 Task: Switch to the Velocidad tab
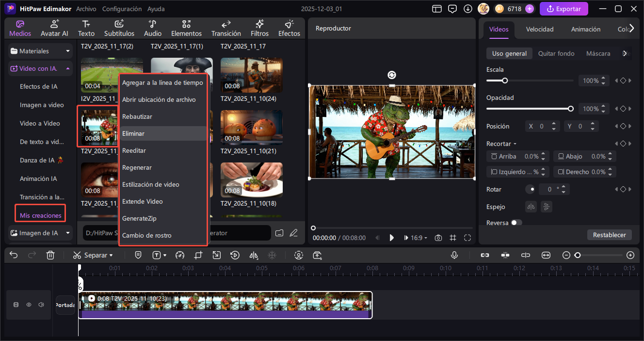point(540,29)
